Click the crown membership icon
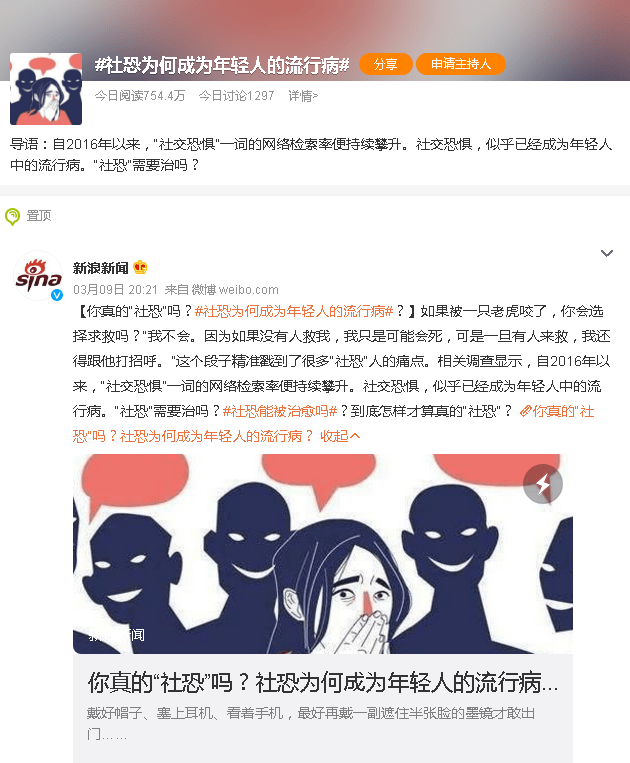This screenshot has height=763, width=630. tap(140, 267)
